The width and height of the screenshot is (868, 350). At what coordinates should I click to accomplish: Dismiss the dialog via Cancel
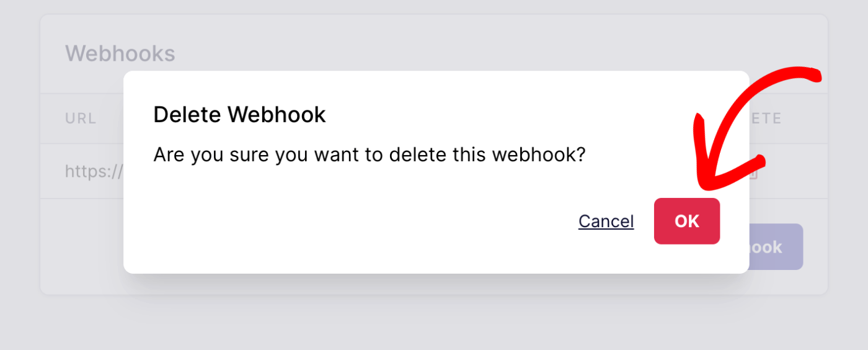coord(606,222)
